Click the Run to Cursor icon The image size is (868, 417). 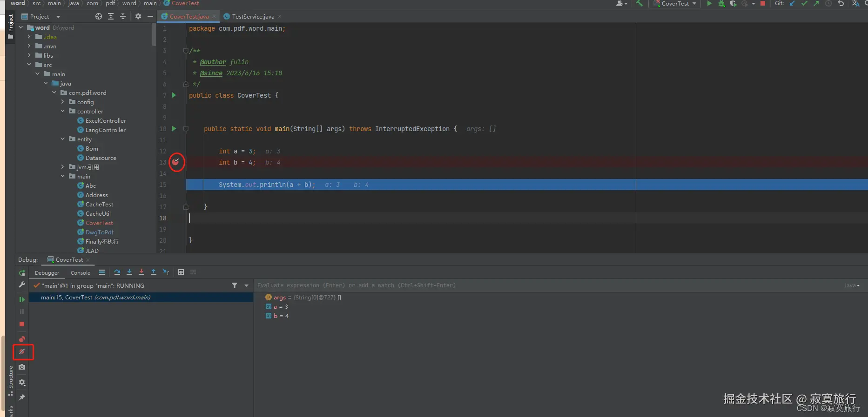click(x=166, y=272)
